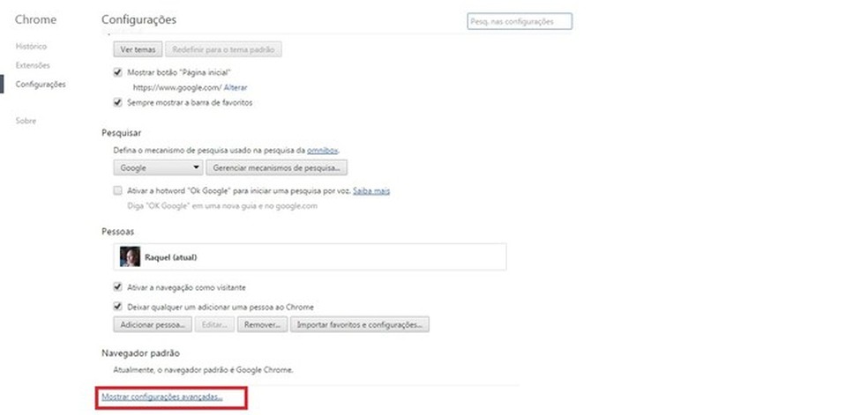Screen dimensions: 868x415
Task: Select Configurações in the sidebar
Action: point(41,85)
